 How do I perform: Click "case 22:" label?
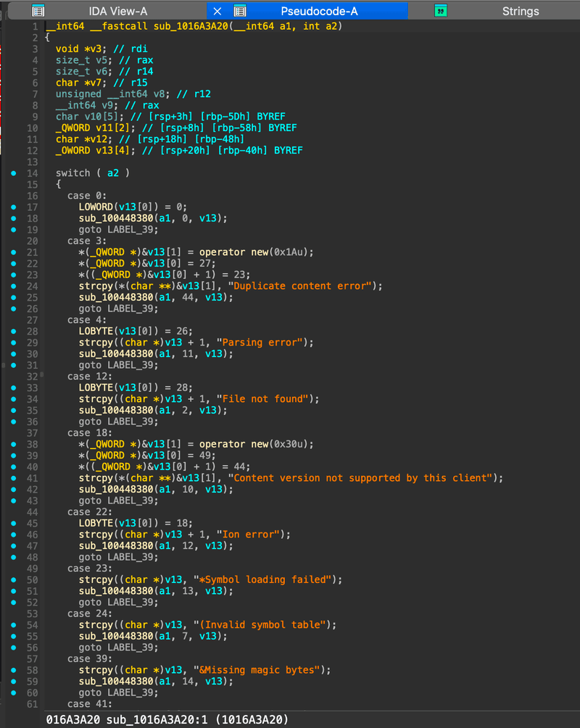90,512
